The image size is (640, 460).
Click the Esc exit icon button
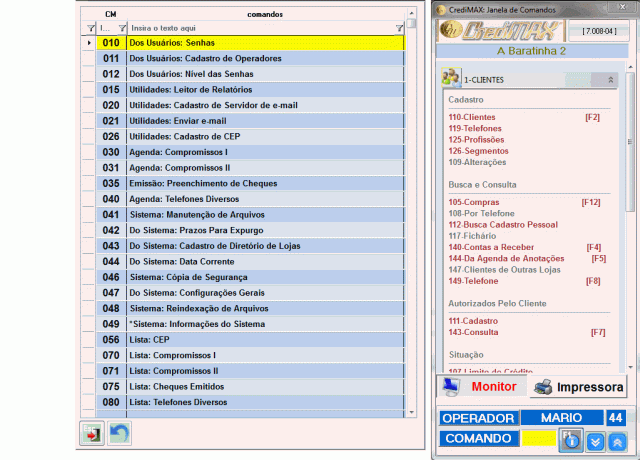92,435
